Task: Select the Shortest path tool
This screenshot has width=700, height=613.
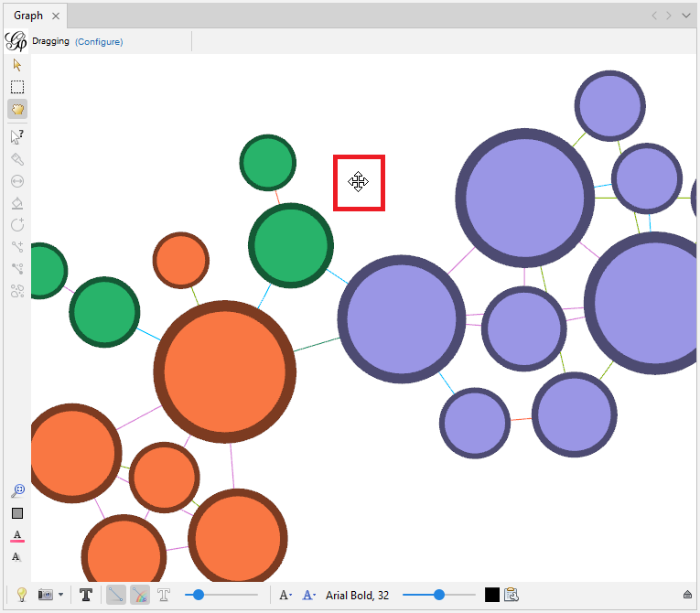Action: point(17,269)
